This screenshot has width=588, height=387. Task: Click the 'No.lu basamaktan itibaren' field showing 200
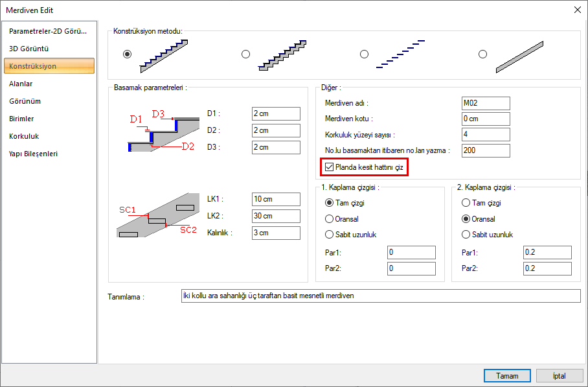coord(486,150)
